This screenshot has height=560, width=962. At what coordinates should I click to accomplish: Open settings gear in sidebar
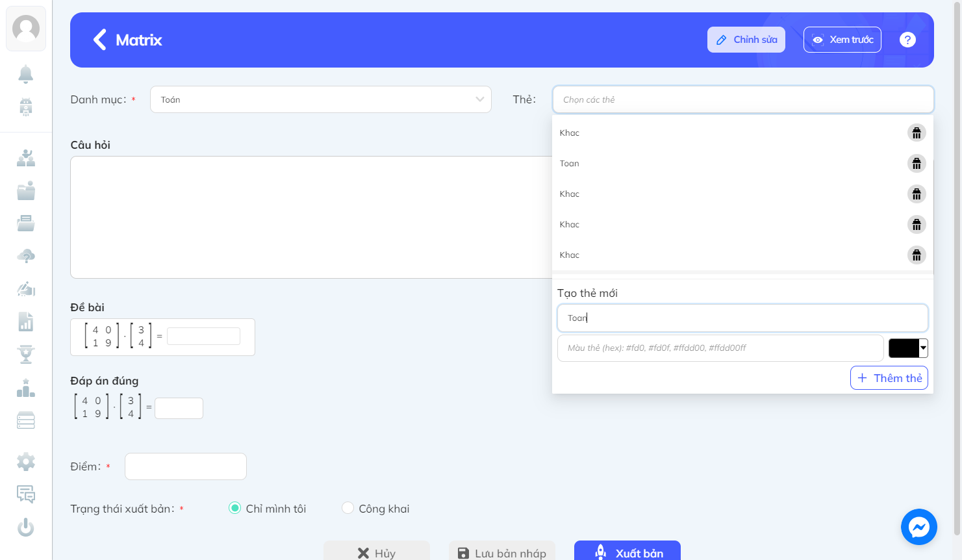(26, 462)
